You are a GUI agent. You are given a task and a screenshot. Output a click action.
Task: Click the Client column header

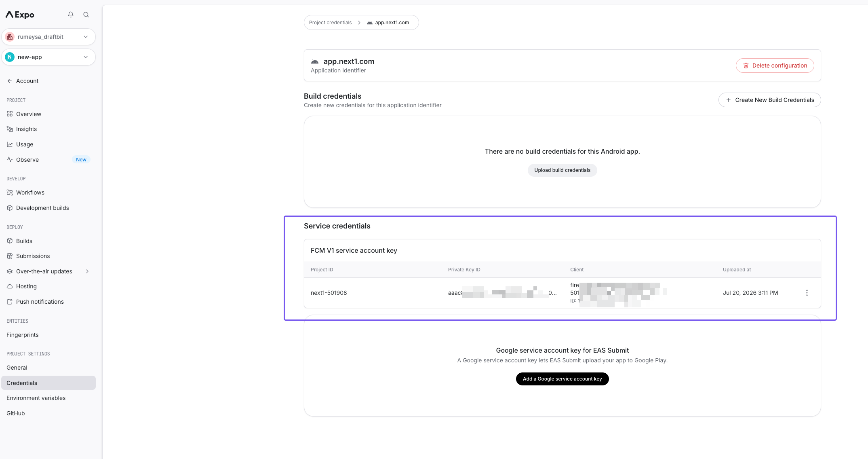click(x=577, y=270)
